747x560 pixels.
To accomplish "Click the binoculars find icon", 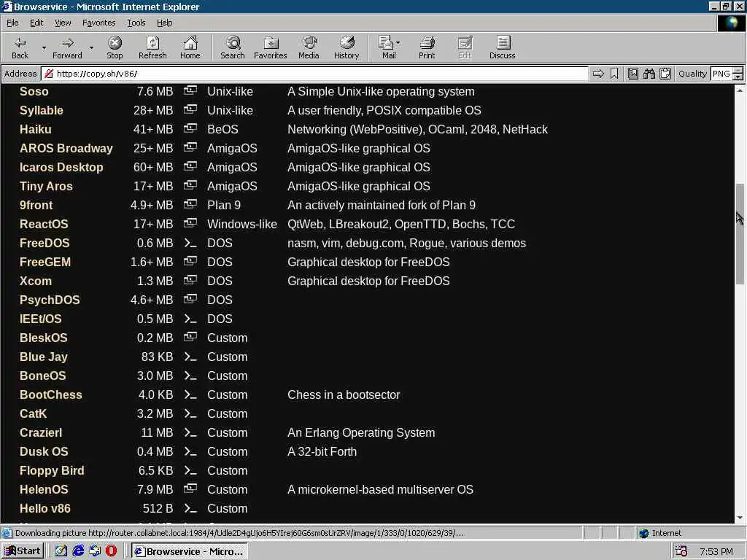I will 649,74.
